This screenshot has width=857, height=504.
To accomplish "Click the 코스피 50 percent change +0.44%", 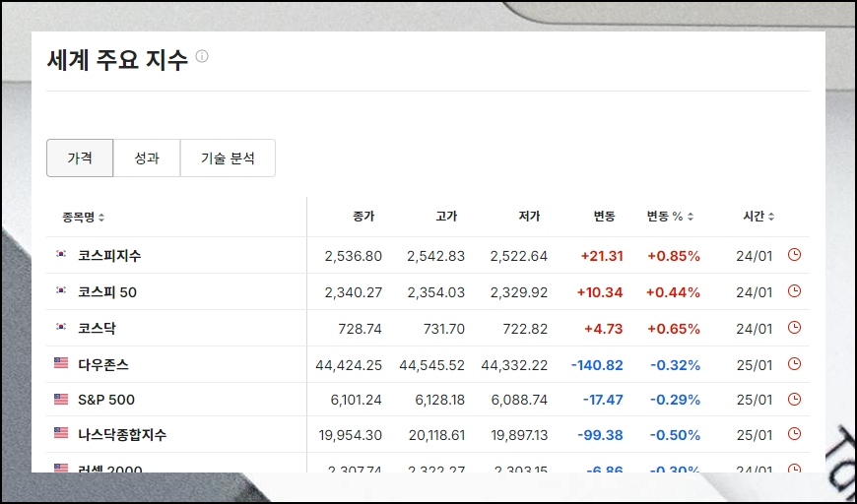I will [673, 292].
